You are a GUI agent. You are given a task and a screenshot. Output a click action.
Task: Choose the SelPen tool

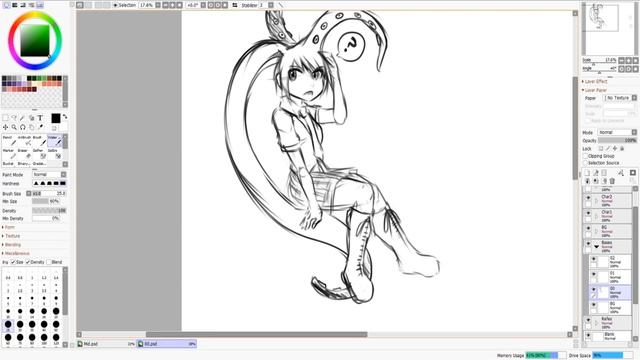(39, 153)
